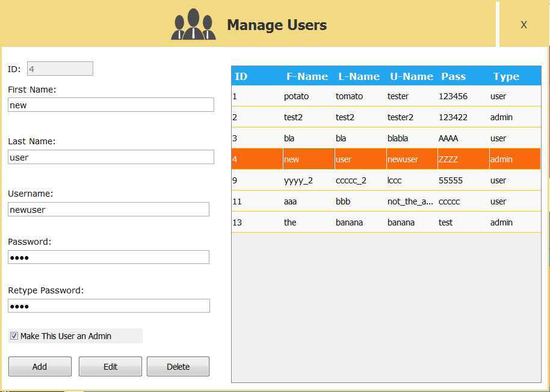Disable the Make This User an Admin checkbox
The height and width of the screenshot is (392, 550).
pos(14,335)
